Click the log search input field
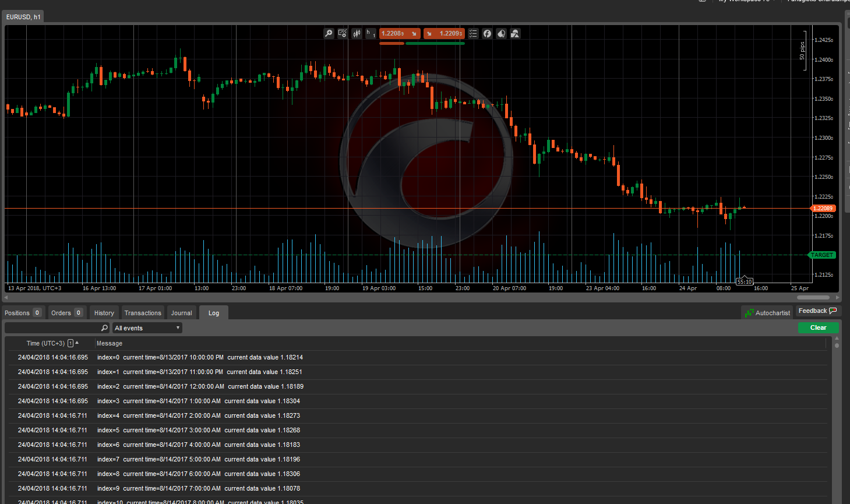This screenshot has width=850, height=504. tap(52, 328)
